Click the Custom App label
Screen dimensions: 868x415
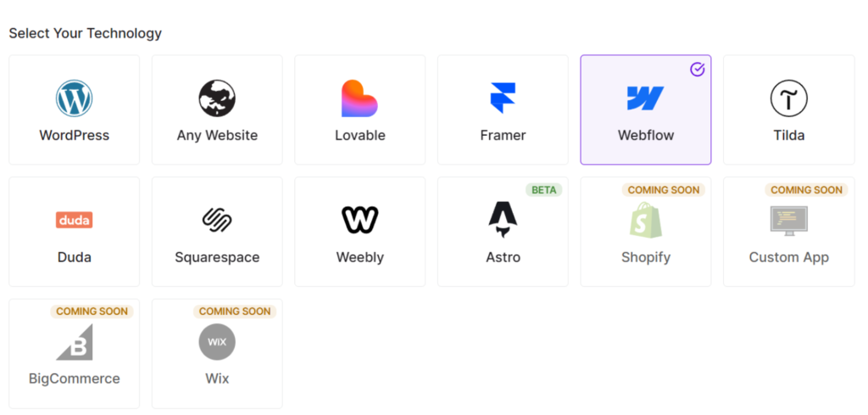coord(789,257)
